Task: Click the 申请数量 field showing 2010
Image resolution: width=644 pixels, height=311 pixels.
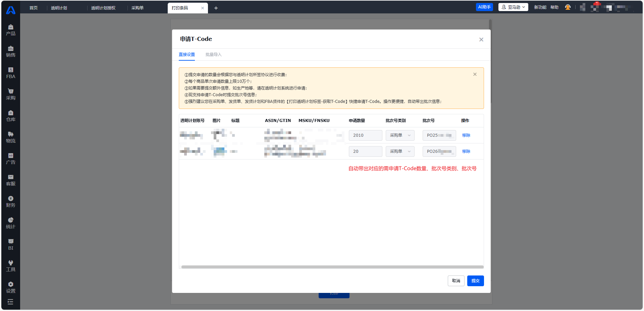Action: pos(365,135)
